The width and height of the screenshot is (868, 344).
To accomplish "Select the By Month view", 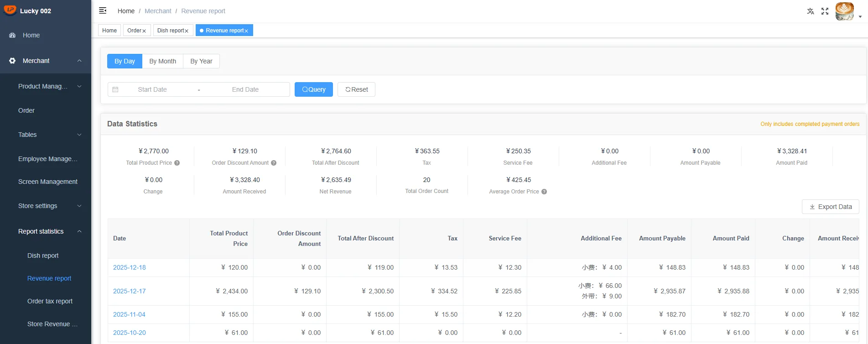I will coord(163,61).
